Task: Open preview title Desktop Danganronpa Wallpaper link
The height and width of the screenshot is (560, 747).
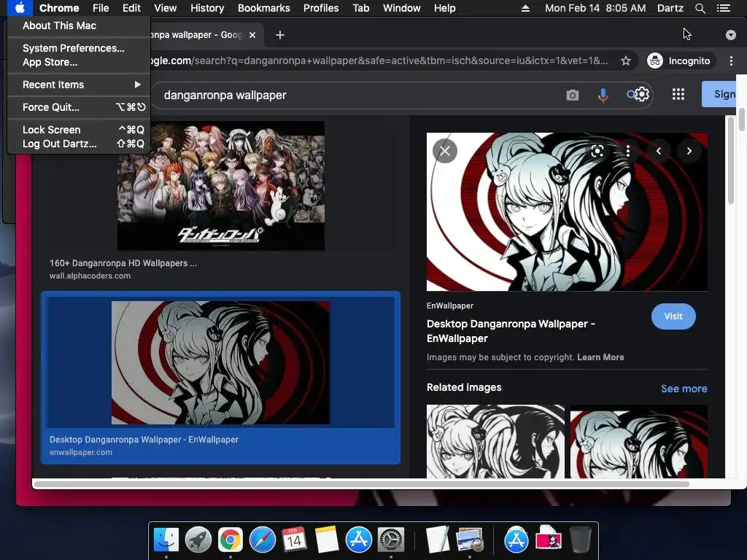Action: 511,331
